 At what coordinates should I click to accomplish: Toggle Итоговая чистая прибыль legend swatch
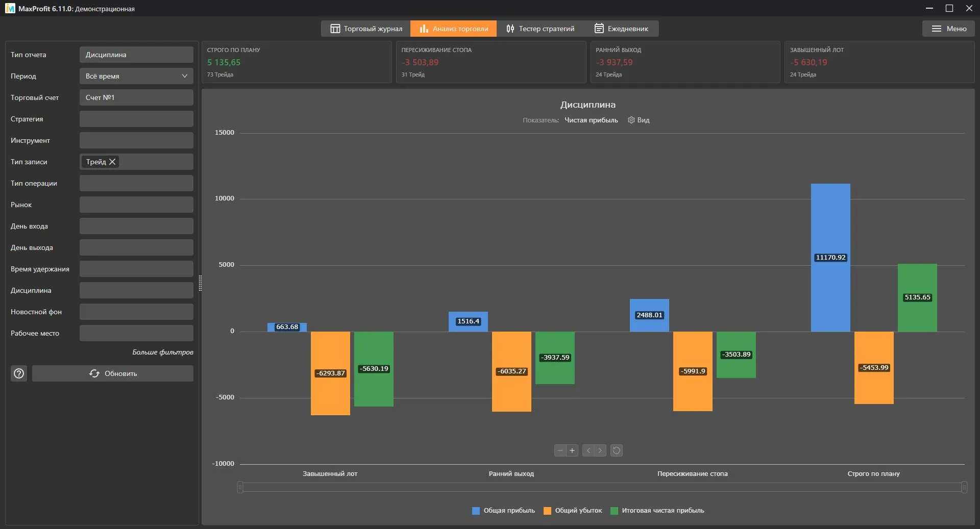coord(614,511)
